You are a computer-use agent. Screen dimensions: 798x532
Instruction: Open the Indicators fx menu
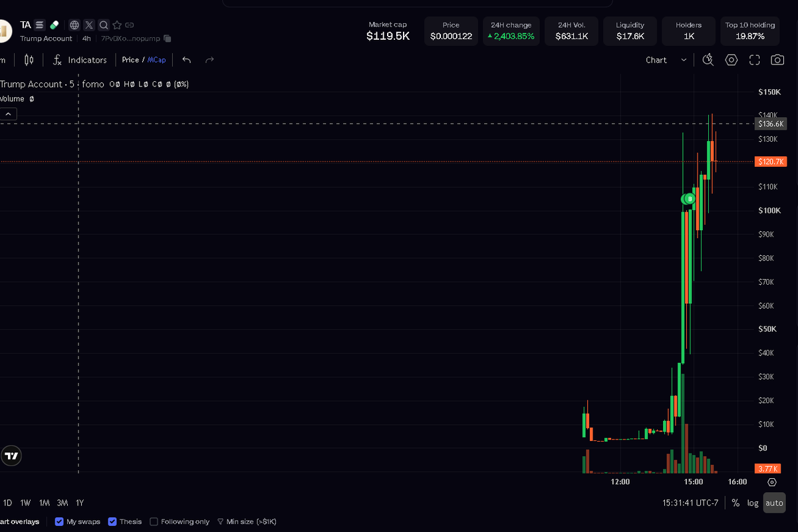[x=80, y=60]
